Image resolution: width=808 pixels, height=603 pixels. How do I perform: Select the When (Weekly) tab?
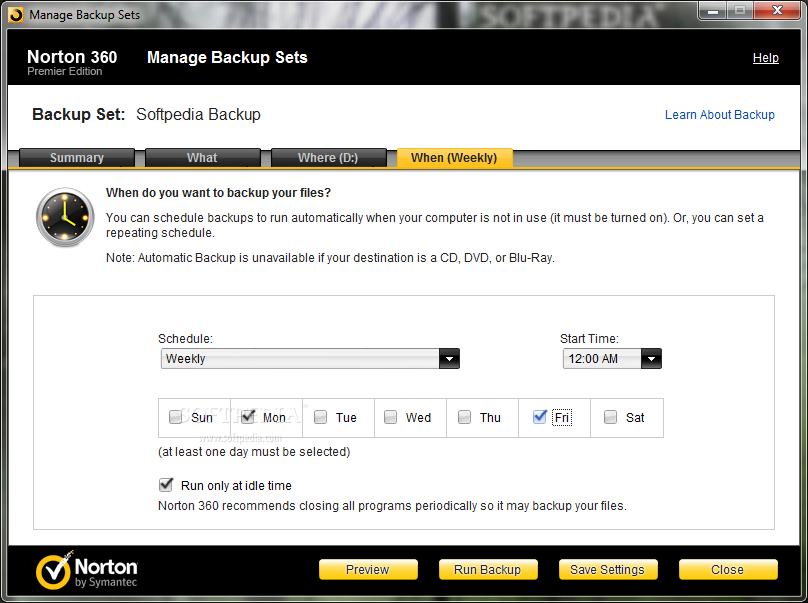pos(454,158)
